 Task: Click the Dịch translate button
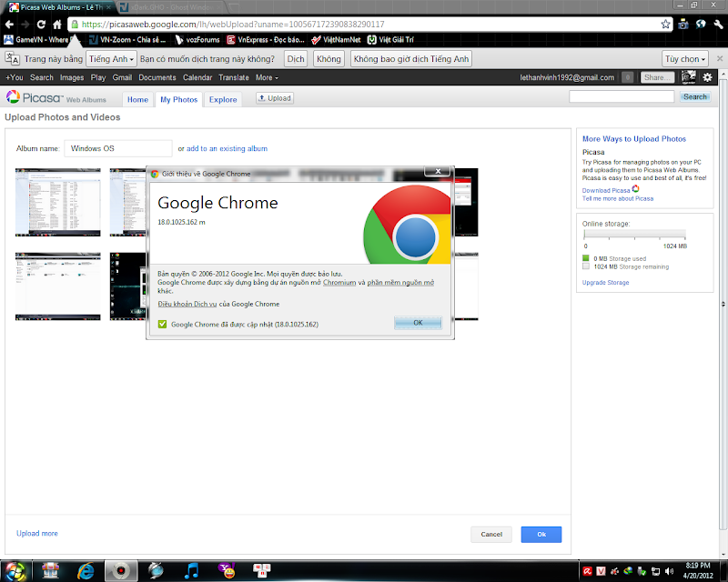coord(295,59)
